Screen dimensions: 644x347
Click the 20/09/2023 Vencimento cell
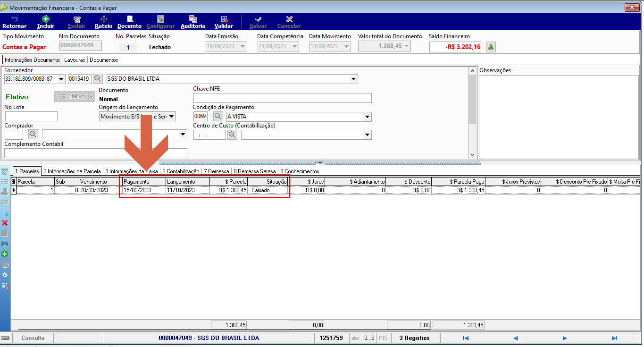point(100,190)
